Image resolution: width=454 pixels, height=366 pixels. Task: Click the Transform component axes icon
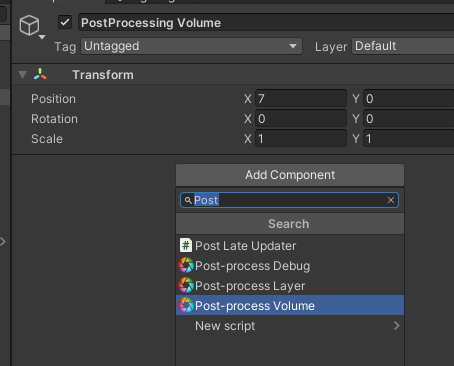click(x=40, y=74)
